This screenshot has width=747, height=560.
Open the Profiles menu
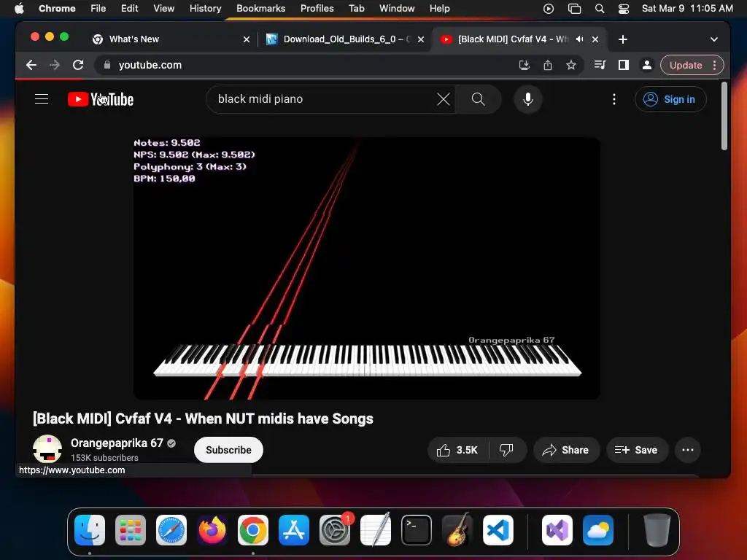317,9
